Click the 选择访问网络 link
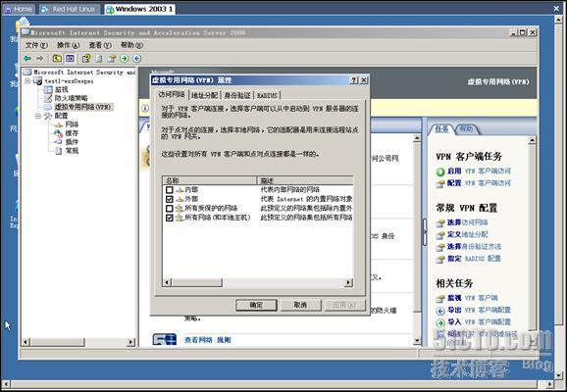The width and height of the screenshot is (567, 392). coord(468,222)
